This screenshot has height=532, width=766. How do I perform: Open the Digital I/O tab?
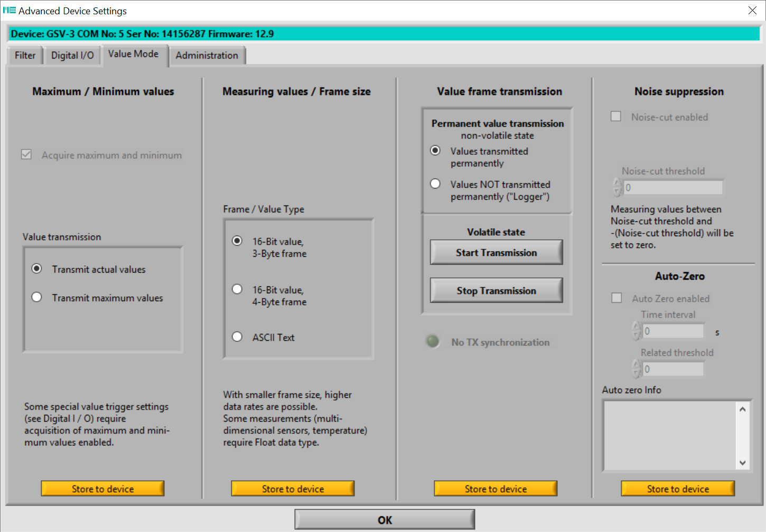tap(72, 55)
